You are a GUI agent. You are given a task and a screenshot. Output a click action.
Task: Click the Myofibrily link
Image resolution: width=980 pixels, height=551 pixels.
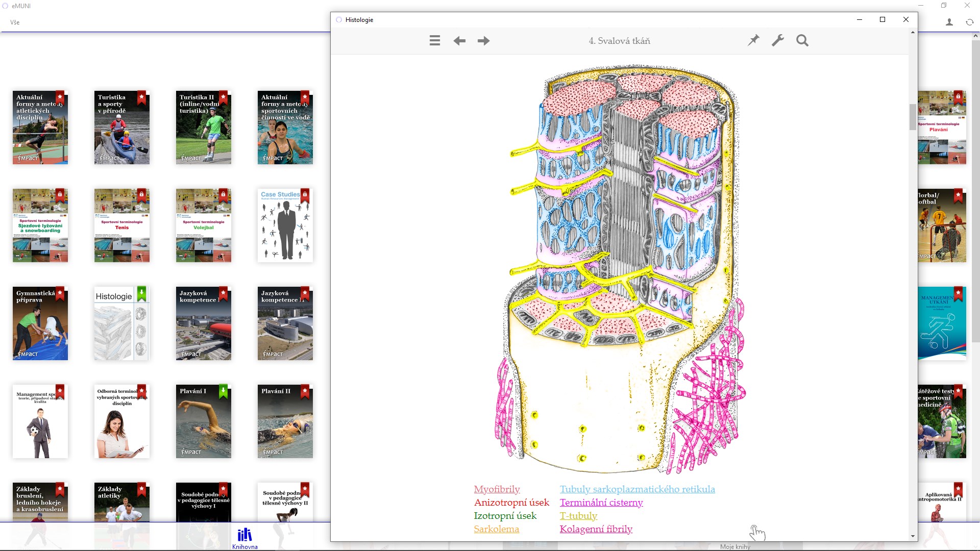click(x=497, y=489)
